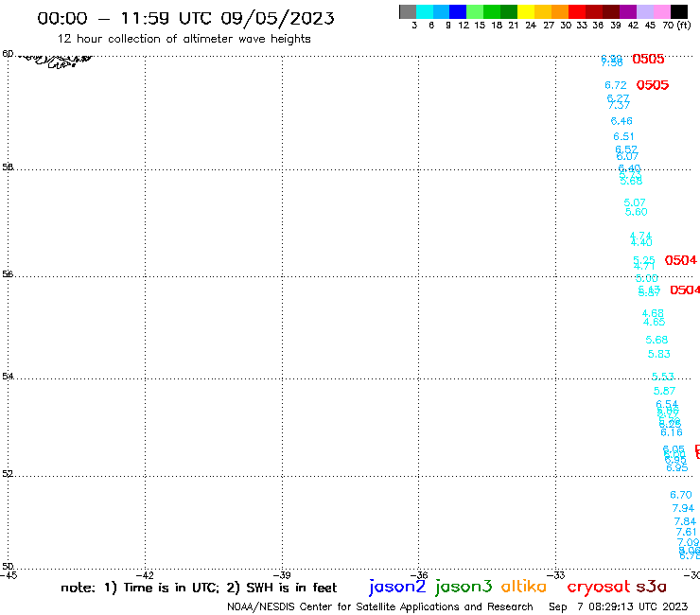Select the 5.53 value near latitude 54

663,377
